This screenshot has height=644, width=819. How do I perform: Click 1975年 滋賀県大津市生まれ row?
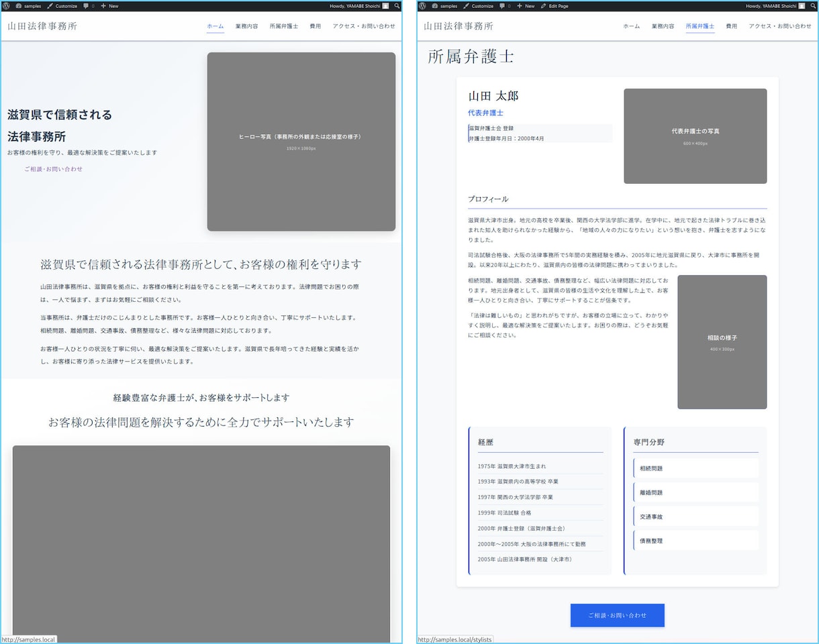click(540, 466)
